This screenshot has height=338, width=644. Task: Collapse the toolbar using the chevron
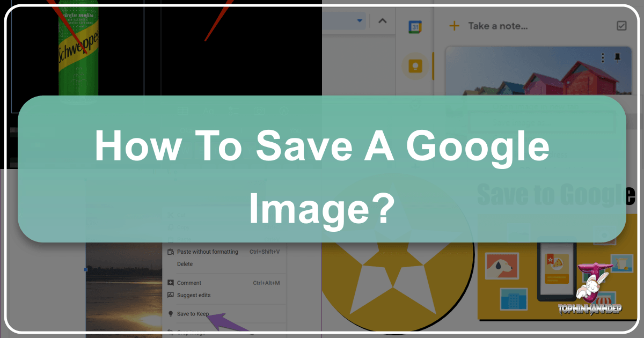click(x=382, y=20)
